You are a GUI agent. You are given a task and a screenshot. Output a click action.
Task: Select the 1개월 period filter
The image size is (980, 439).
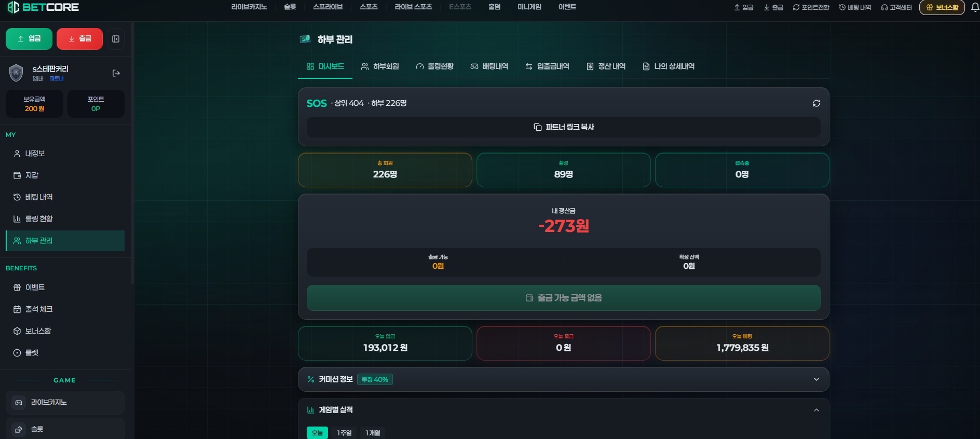click(x=373, y=433)
